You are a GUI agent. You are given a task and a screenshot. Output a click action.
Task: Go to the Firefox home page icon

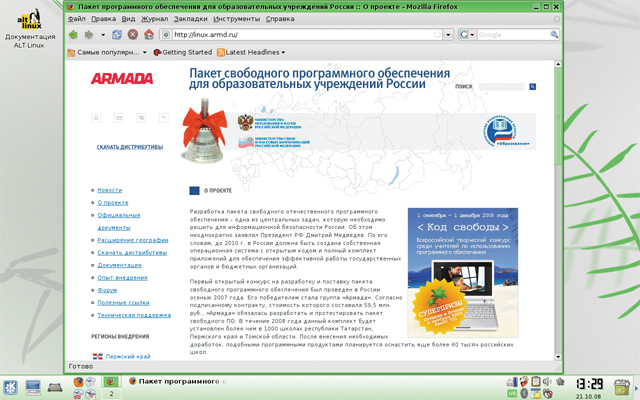(x=149, y=35)
